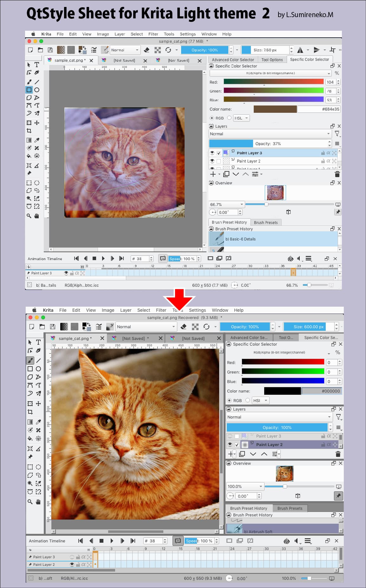Open Normal blending dropdown in top Krita toolbar
This screenshot has width=366, height=588.
coord(125,50)
